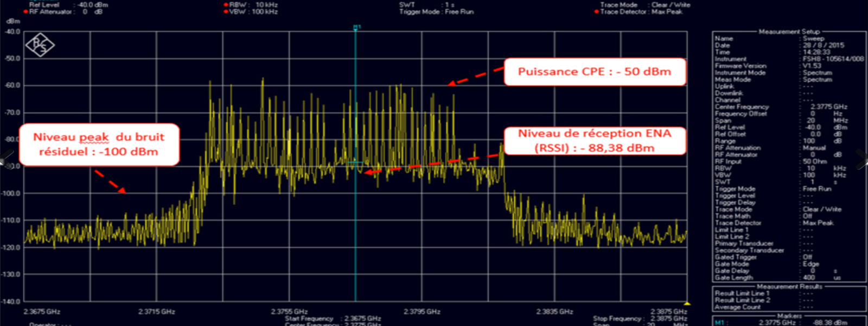This screenshot has width=868, height=326.
Task: Select the Niveau de réception ENA annotation
Action: [595, 141]
